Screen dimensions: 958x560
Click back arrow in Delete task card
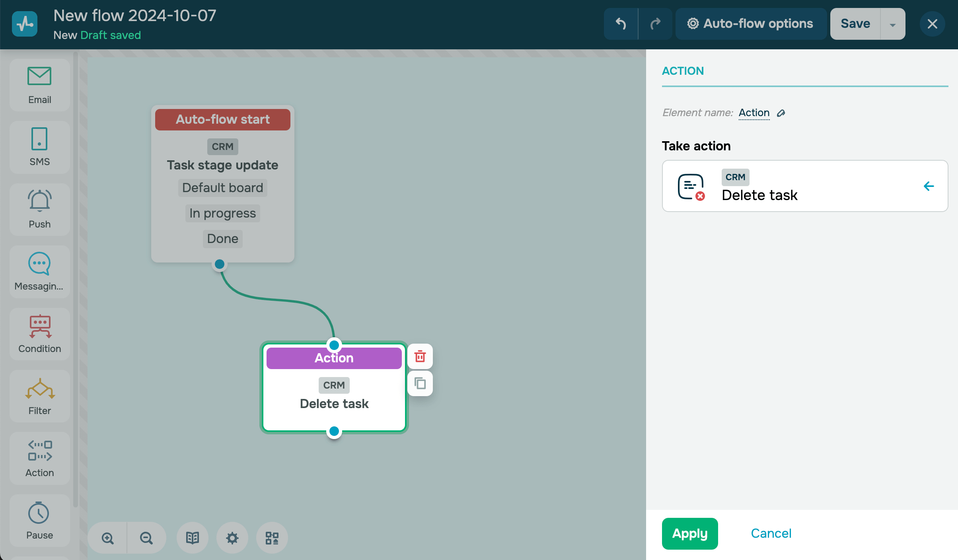(929, 186)
